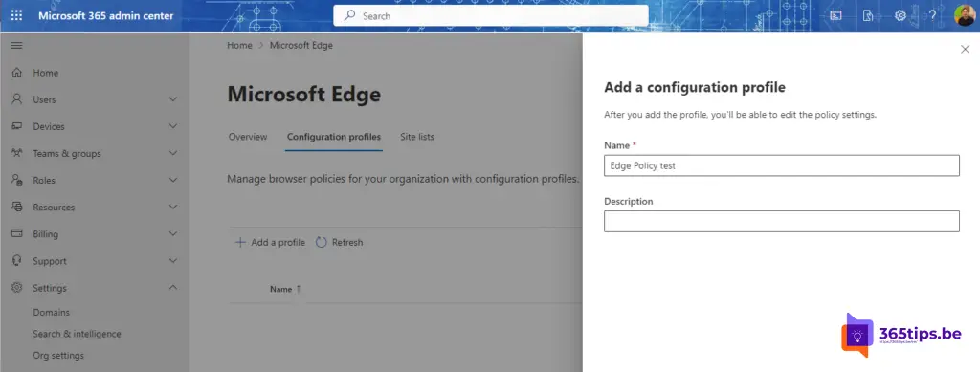Viewport: 980px width, 372px height.
Task: Expand the Roles menu chevron
Action: coord(173,180)
